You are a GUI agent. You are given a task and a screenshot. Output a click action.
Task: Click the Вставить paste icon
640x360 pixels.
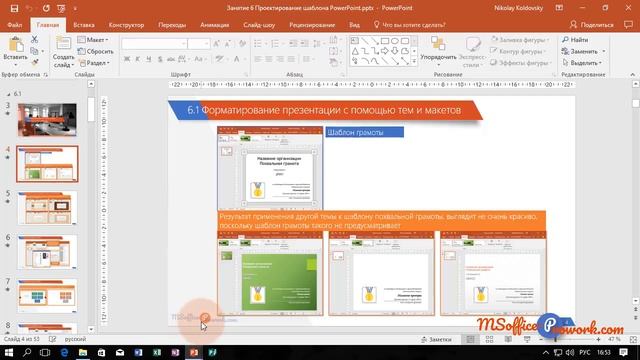coord(16,44)
